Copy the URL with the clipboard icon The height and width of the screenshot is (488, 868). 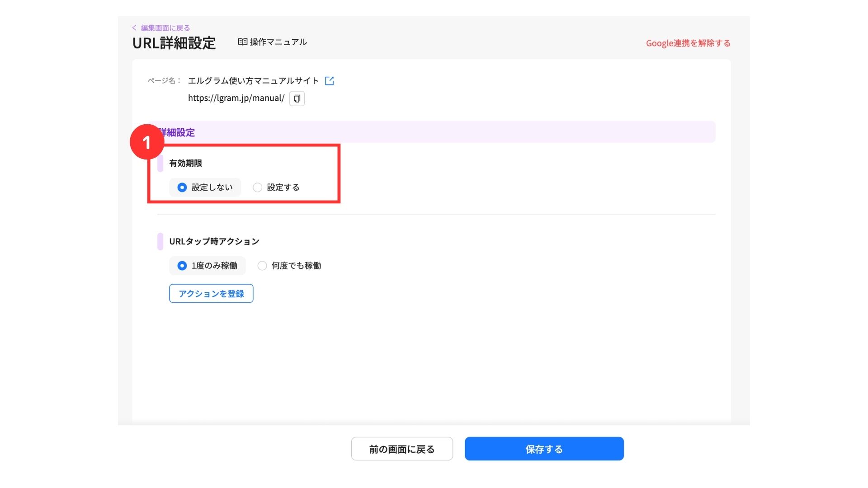pos(297,99)
